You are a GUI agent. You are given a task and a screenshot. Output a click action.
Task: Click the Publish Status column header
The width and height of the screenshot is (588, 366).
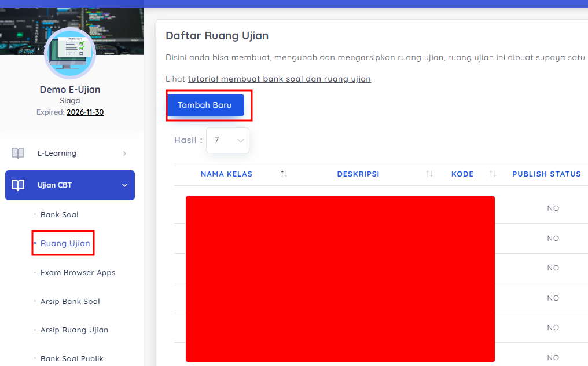tap(546, 174)
